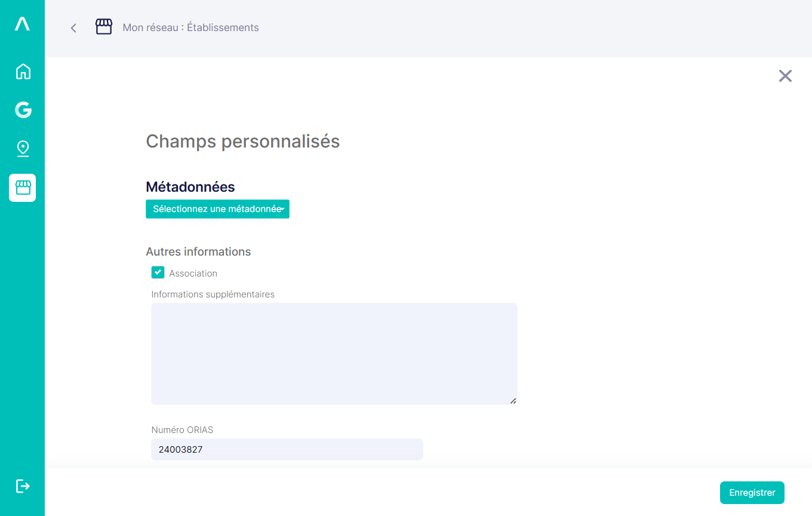This screenshot has height=516, width=812.
Task: Click the Champs personnalisés title
Action: tap(243, 142)
